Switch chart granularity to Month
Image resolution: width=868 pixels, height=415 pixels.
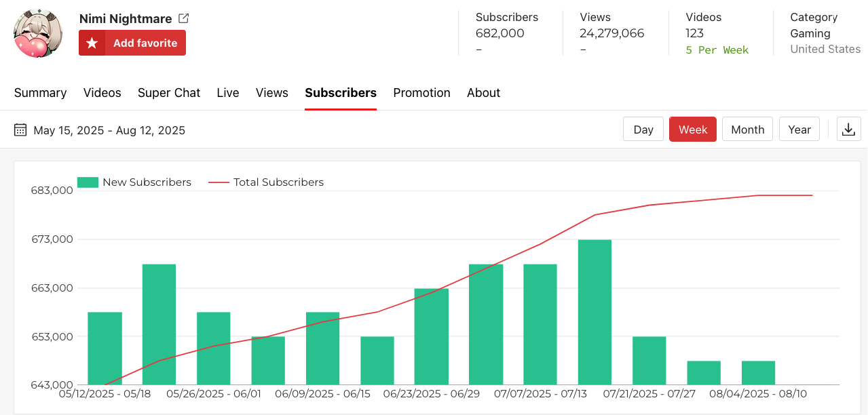pos(748,130)
